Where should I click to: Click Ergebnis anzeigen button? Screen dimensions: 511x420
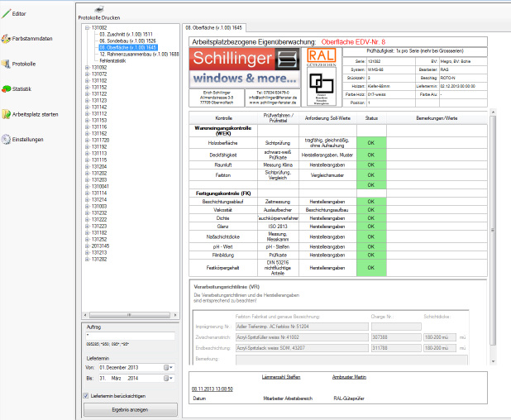pos(131,409)
